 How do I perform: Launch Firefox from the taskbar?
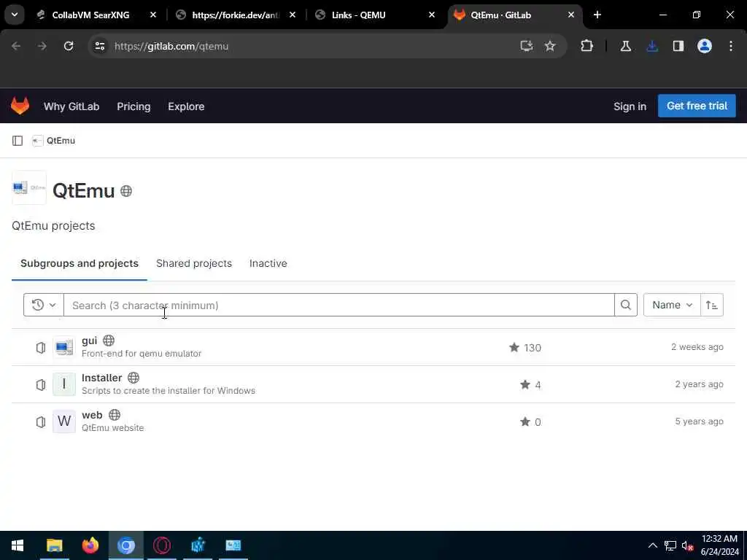90,545
